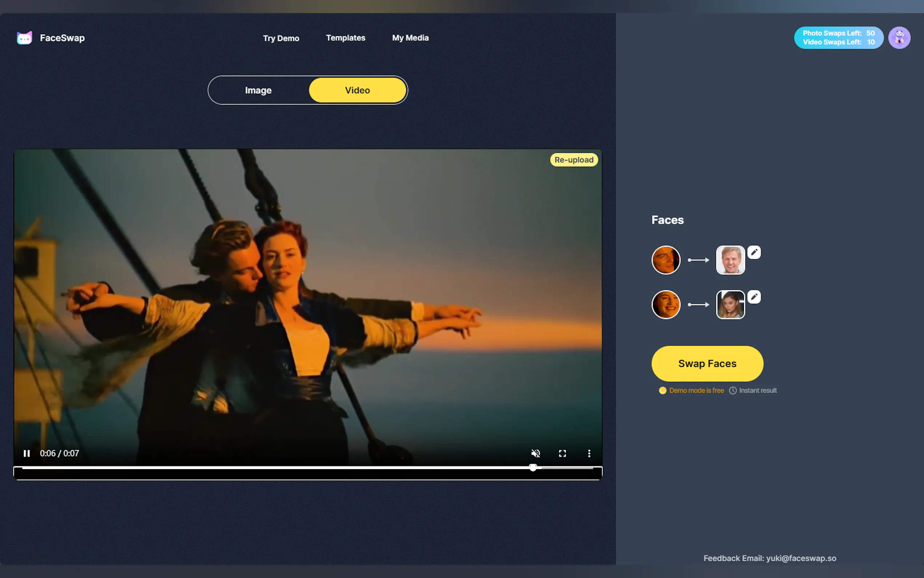
Task: Click the video progress slider handle
Action: [533, 467]
